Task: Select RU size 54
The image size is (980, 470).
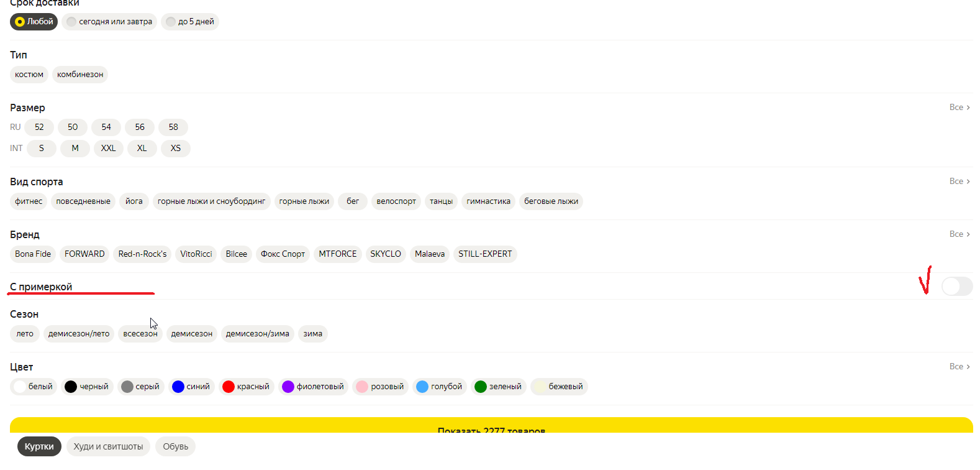Action: coord(106,127)
